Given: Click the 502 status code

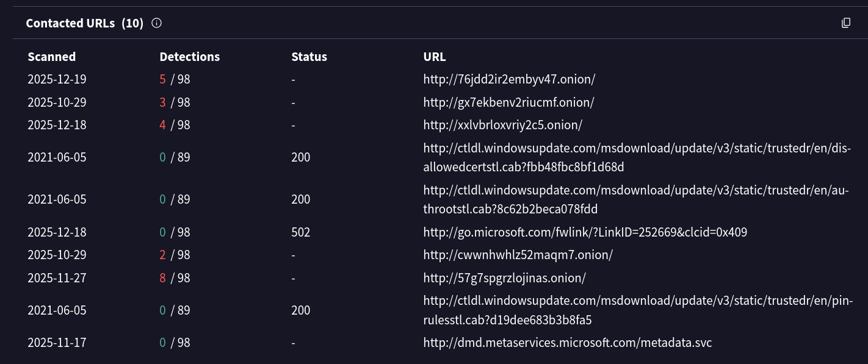Looking at the screenshot, I should (x=300, y=232).
